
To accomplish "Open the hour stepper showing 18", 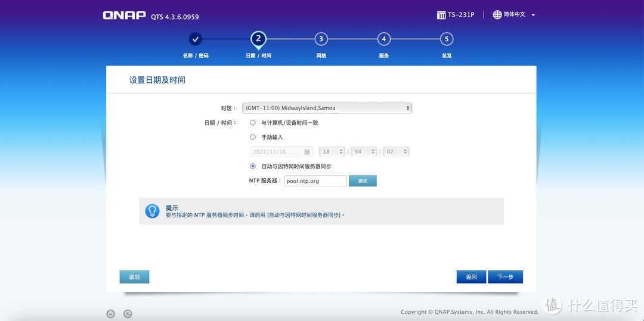I will [332, 152].
